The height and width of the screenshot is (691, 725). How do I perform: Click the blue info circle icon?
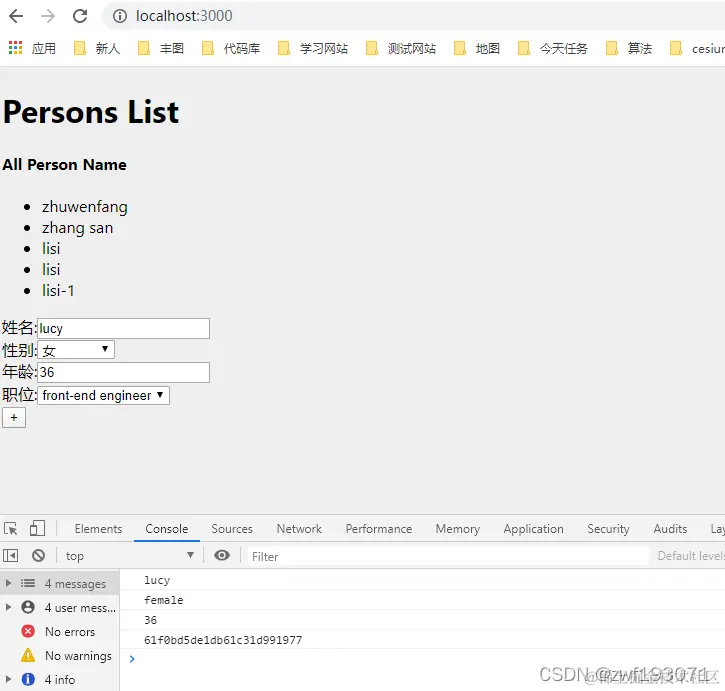coord(28,679)
